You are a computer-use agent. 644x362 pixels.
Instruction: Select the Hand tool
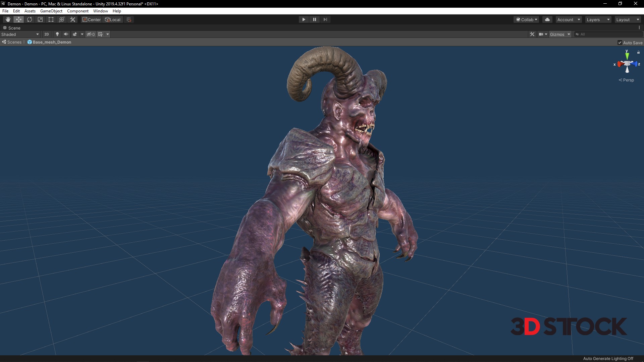point(8,19)
